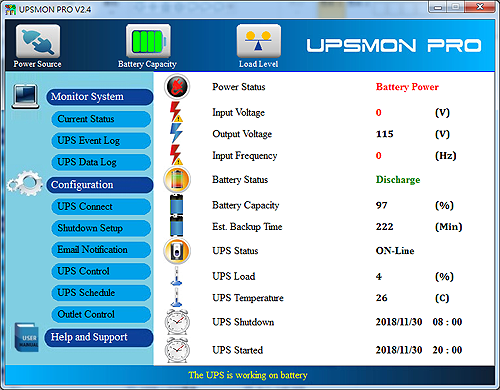Click the UPS Temperature value 26

382,298
